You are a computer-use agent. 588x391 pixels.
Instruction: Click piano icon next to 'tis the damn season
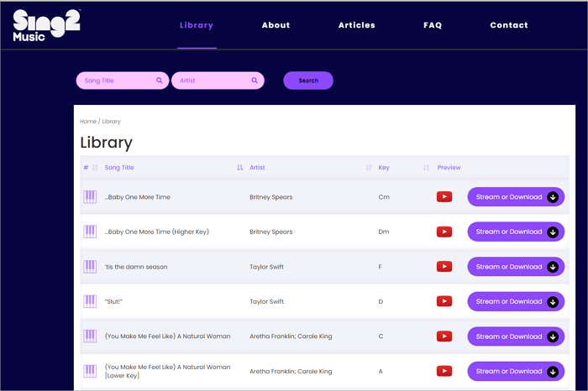point(90,267)
